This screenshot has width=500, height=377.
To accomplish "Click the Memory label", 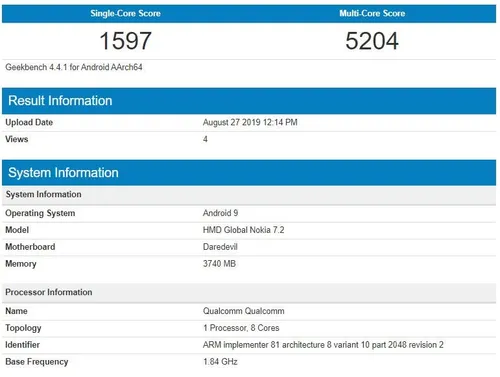I will point(21,264).
